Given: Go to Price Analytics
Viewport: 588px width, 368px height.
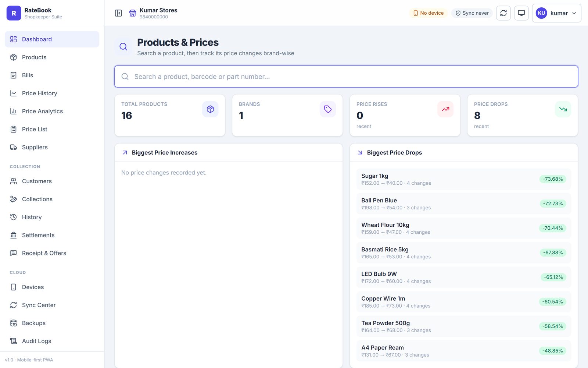Looking at the screenshot, I should click(x=52, y=112).
